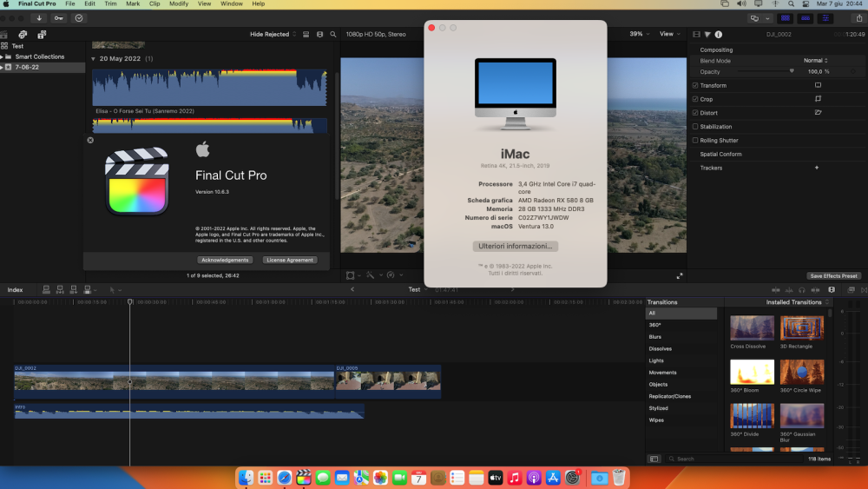This screenshot has width=868, height=489.
Task: Open the Test project name dropdown
Action: click(x=418, y=289)
